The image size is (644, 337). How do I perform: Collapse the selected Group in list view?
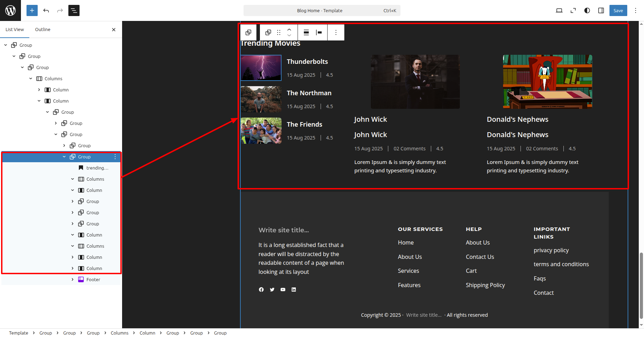coord(64,157)
